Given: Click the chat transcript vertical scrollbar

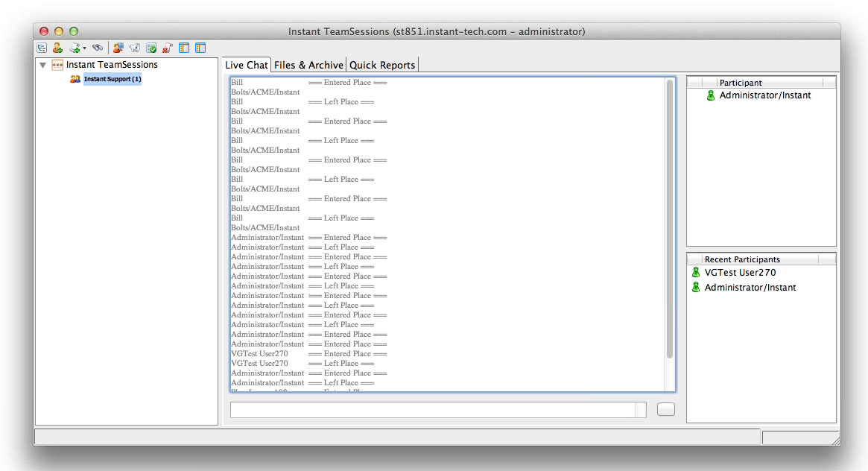Looking at the screenshot, I should point(670,219).
